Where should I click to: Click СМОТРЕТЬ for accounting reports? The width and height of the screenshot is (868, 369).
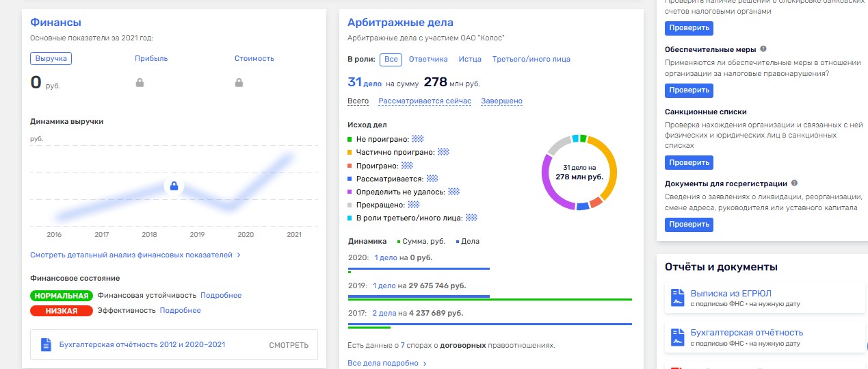tap(289, 345)
